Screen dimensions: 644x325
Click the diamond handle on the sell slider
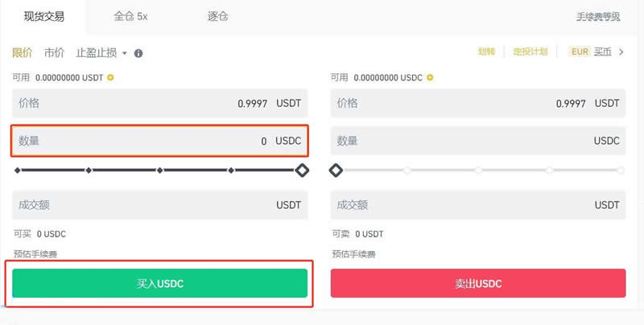coord(336,170)
